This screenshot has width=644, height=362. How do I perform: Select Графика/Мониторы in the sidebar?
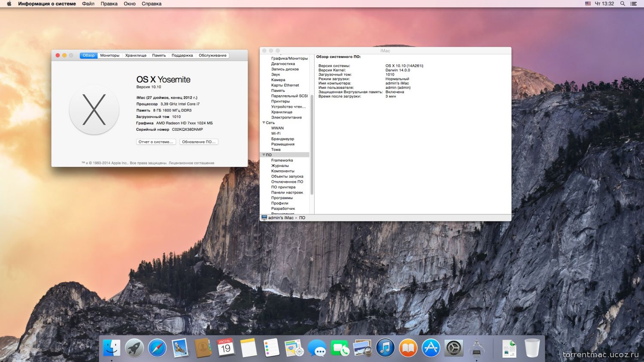pos(289,58)
